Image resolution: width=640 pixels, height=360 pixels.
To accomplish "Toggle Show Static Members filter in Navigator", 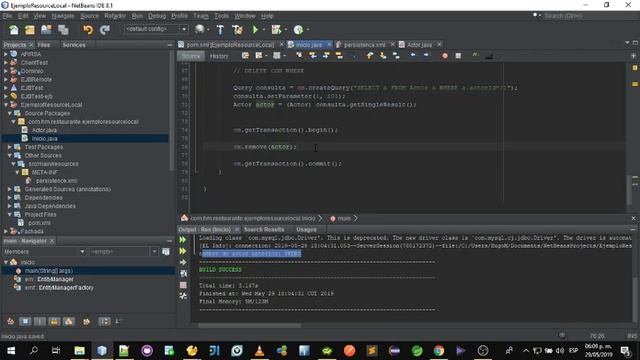I will [x=40, y=322].
